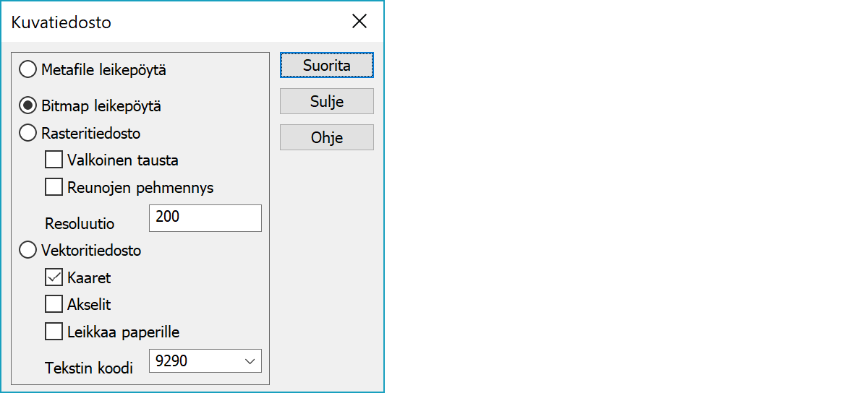Tick the Reunojen pehmennys checkbox
This screenshot has width=868, height=393.
click(x=54, y=187)
